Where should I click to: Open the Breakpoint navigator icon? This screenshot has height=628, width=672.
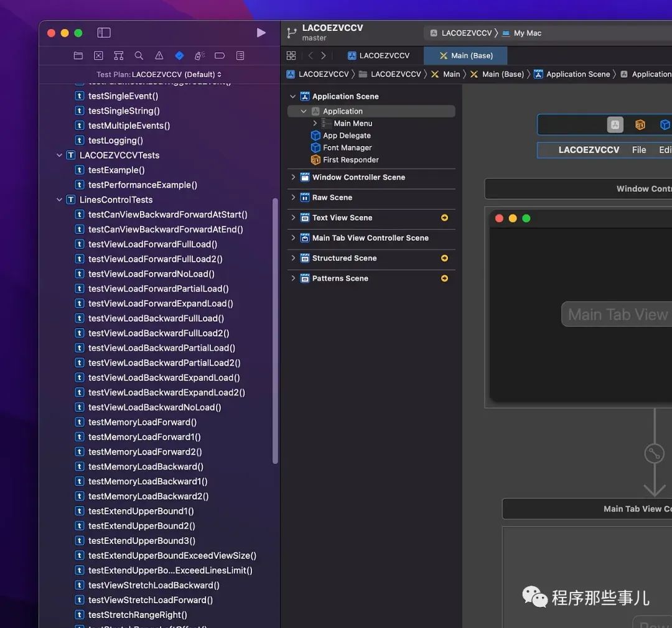220,56
